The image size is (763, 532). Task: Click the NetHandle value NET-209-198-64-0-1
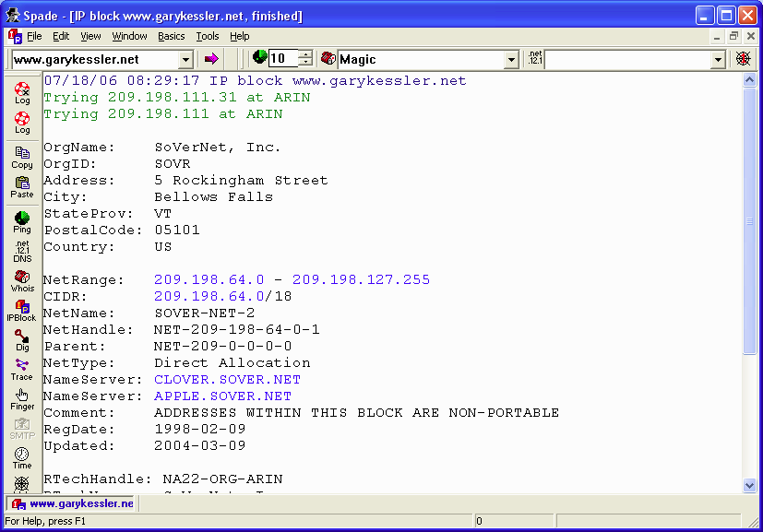pos(236,329)
